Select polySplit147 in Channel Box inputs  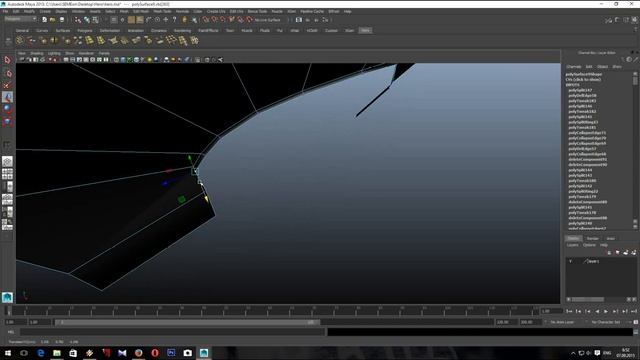(x=580, y=90)
